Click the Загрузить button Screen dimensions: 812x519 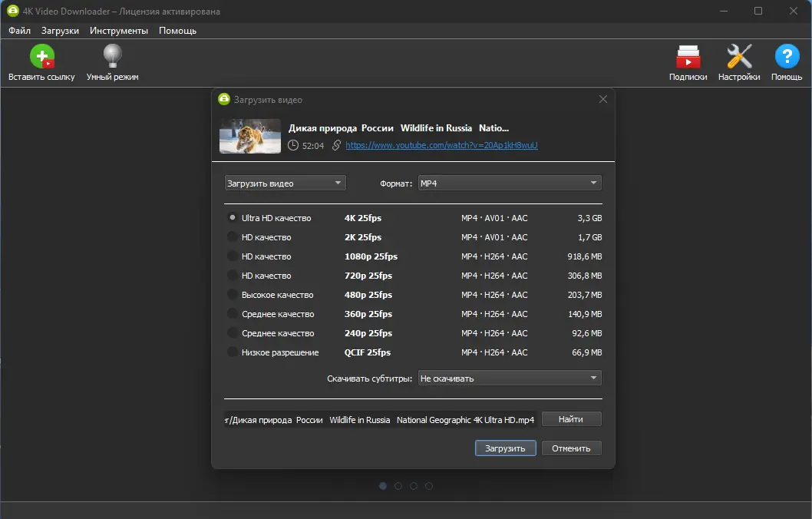coord(505,448)
